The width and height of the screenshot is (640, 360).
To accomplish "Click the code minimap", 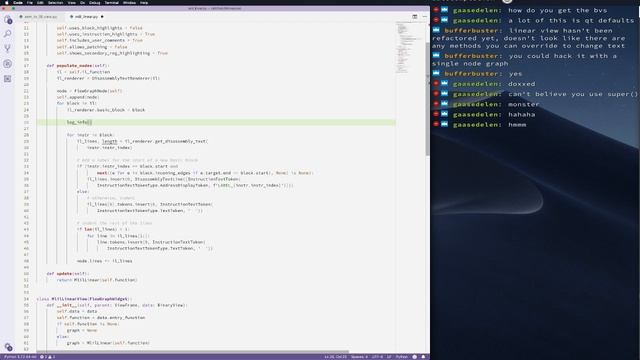I will click(x=410, y=48).
